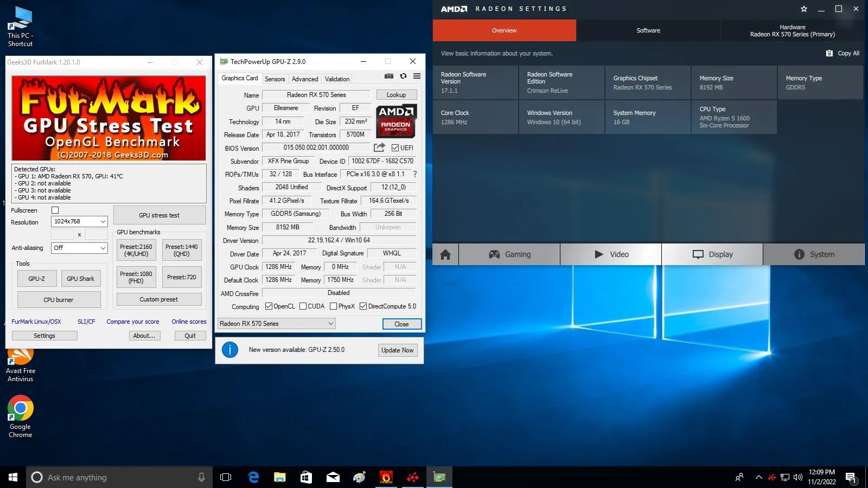
Task: Toggle the PhysX checkbox
Action: pyautogui.click(x=333, y=306)
